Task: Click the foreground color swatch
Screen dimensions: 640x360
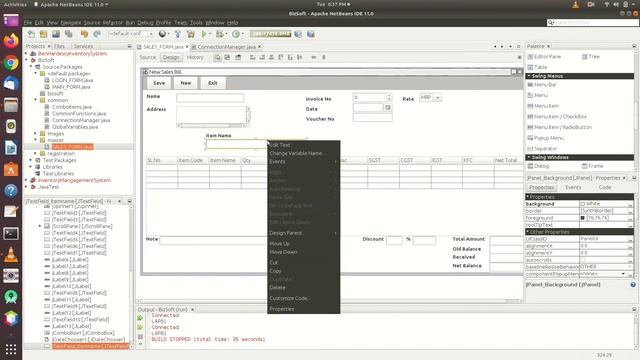Action: [582, 218]
